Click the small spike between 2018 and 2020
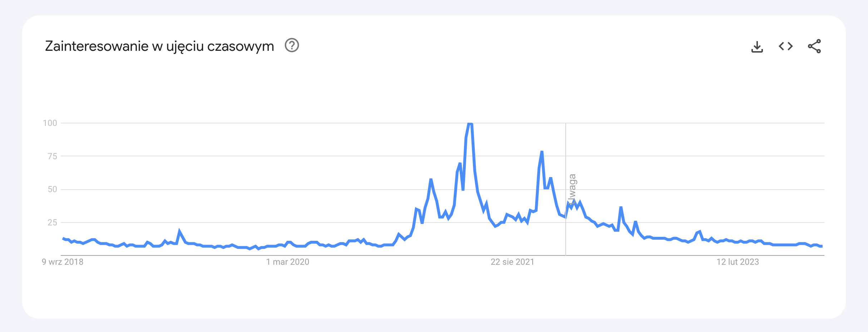868x332 pixels. (x=179, y=231)
